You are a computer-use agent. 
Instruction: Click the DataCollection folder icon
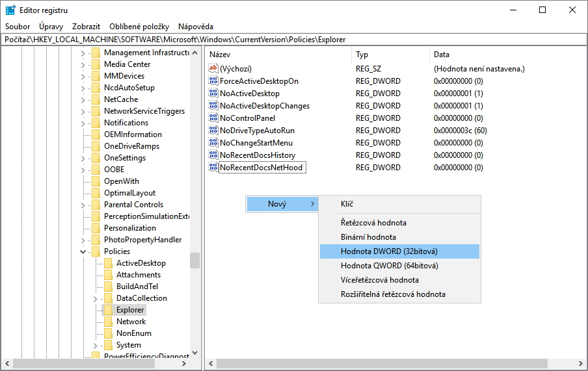tap(108, 298)
